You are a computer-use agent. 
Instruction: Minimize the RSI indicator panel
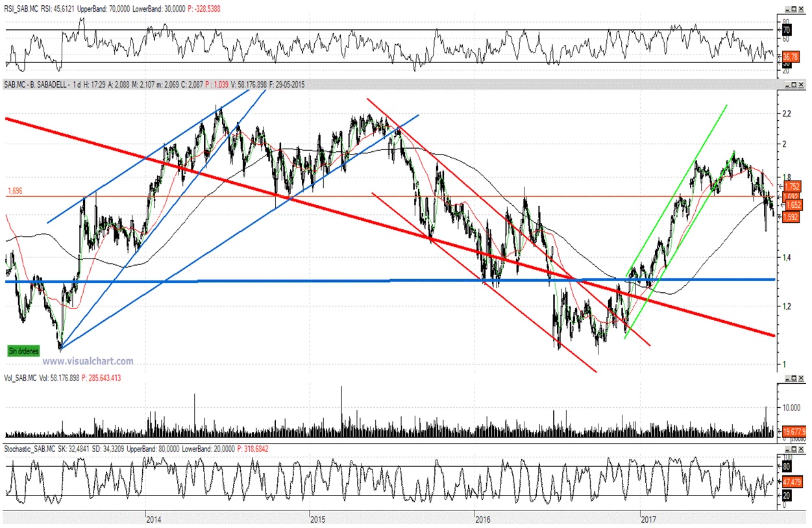pos(787,9)
